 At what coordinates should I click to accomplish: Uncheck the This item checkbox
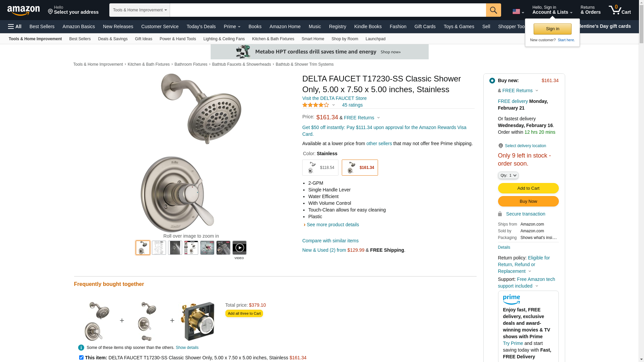pos(81,358)
